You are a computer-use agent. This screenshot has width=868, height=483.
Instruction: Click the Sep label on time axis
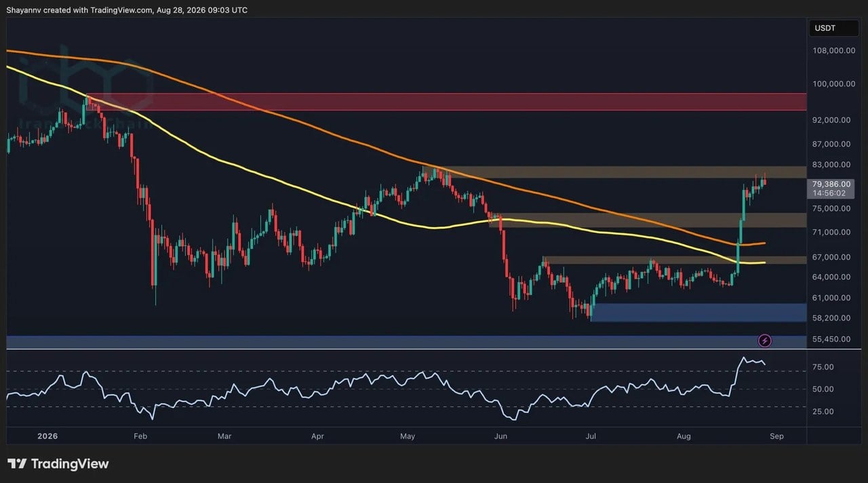click(776, 436)
